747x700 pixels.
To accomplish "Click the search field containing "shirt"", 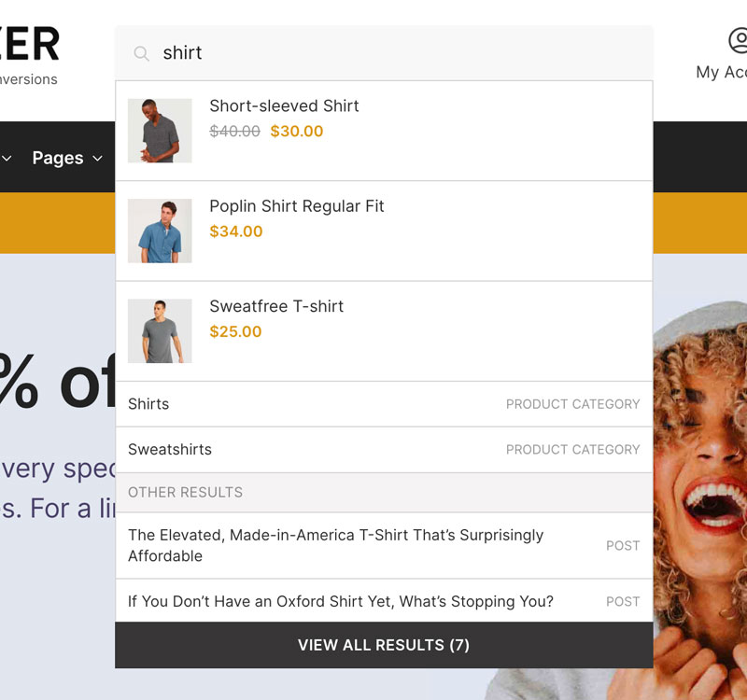I will pyautogui.click(x=384, y=53).
